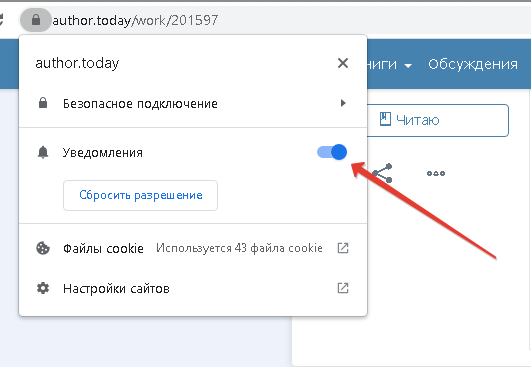Click the Сбросить разрешение button
This screenshot has height=367, width=531.
(141, 195)
